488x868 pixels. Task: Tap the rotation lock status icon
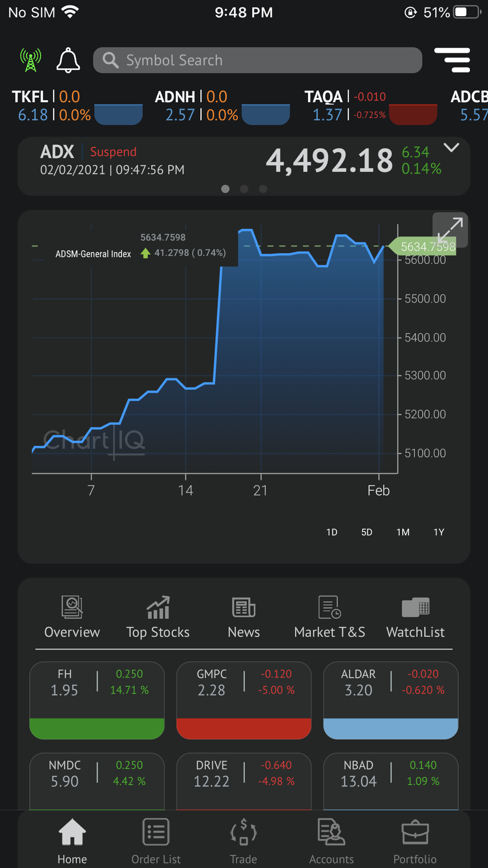[410, 12]
